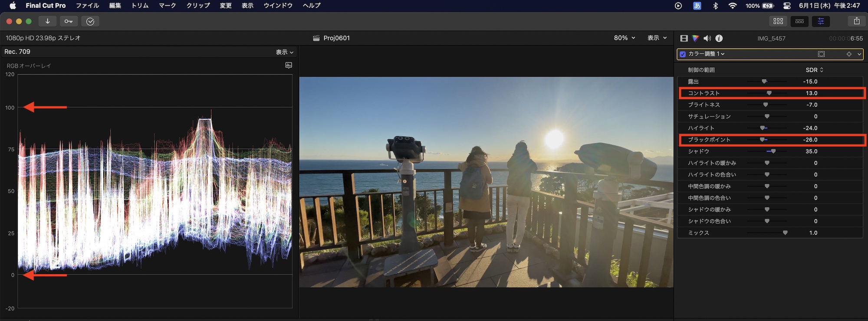Open the Final Cut Pro menu
Screen dimensions: 868x321
pos(46,6)
